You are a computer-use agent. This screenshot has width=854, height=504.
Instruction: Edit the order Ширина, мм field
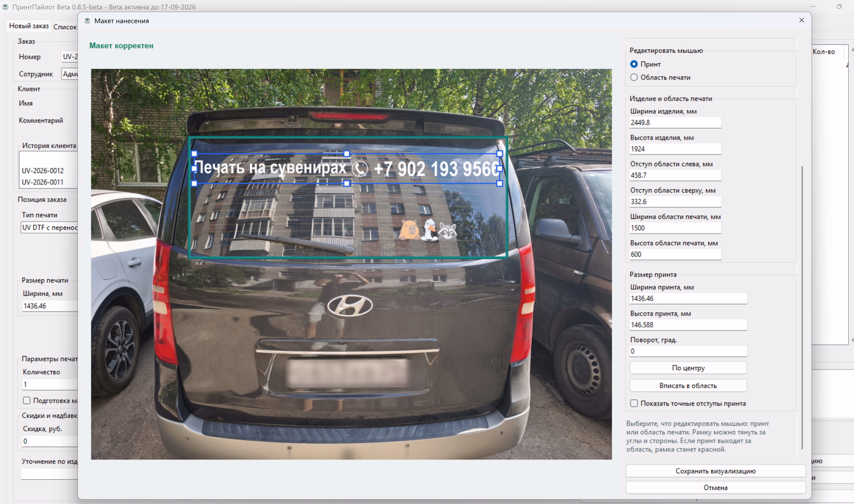[x=50, y=306]
